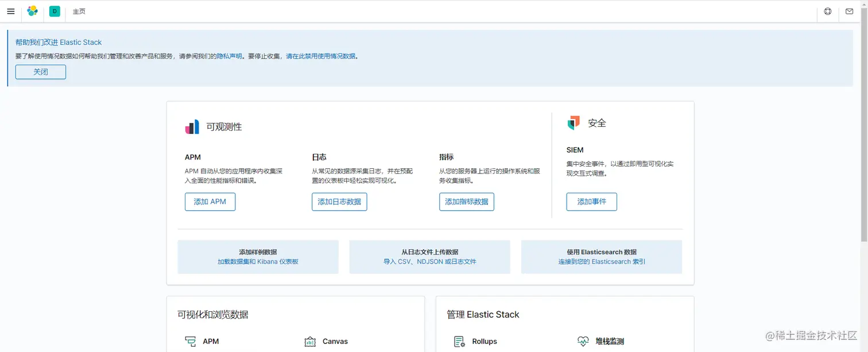Click the Elastic logo icon
Image resolution: width=868 pixels, height=352 pixels.
[x=33, y=11]
